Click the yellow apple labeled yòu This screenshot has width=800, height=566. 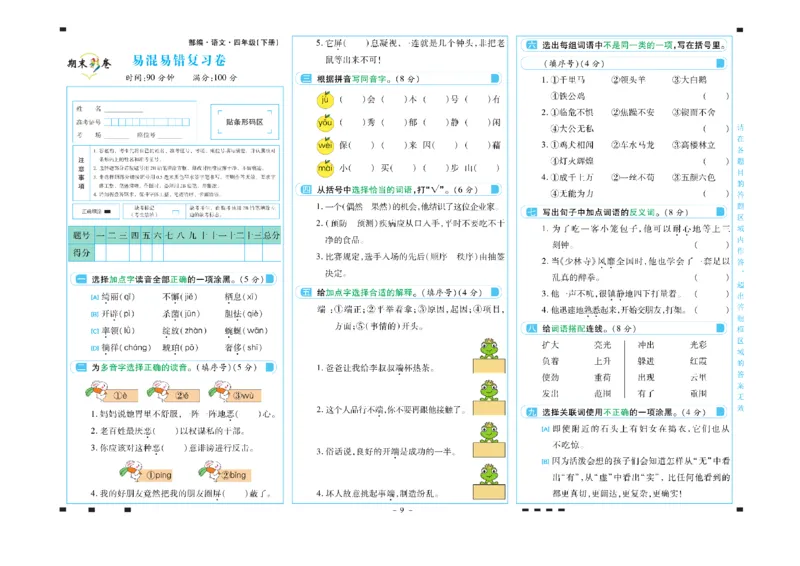click(x=325, y=122)
